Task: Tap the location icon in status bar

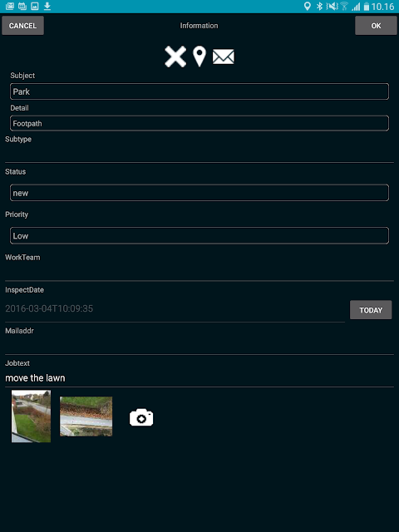Action: 307,6
